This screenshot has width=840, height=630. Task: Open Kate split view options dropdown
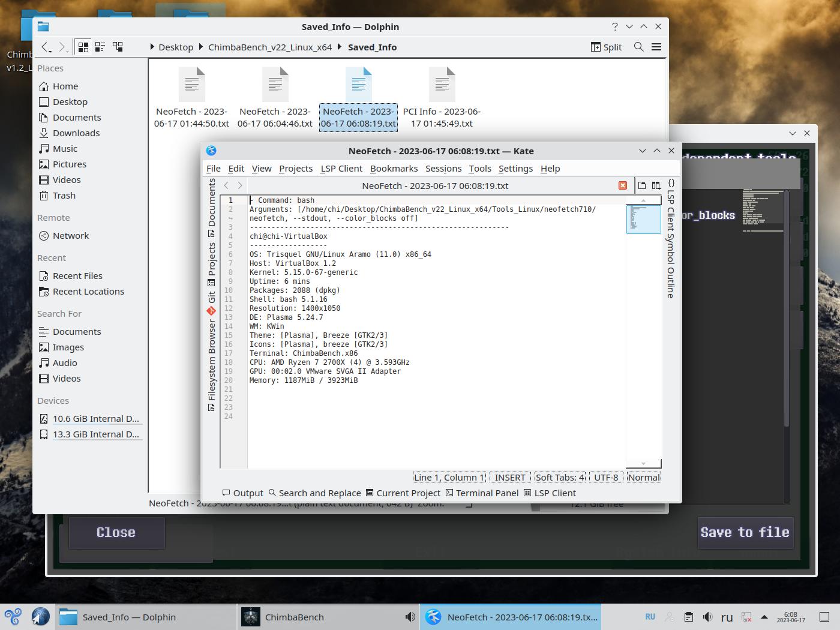tap(656, 185)
